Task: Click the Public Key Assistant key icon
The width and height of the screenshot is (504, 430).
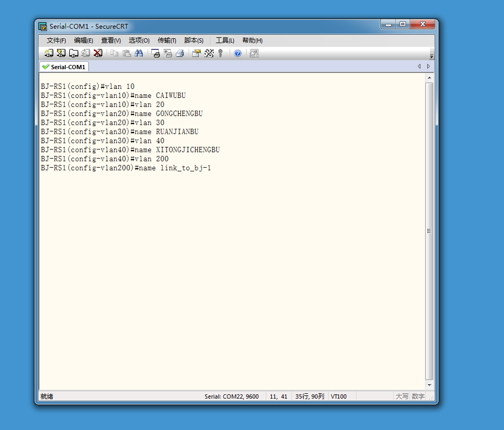Action: (221, 53)
